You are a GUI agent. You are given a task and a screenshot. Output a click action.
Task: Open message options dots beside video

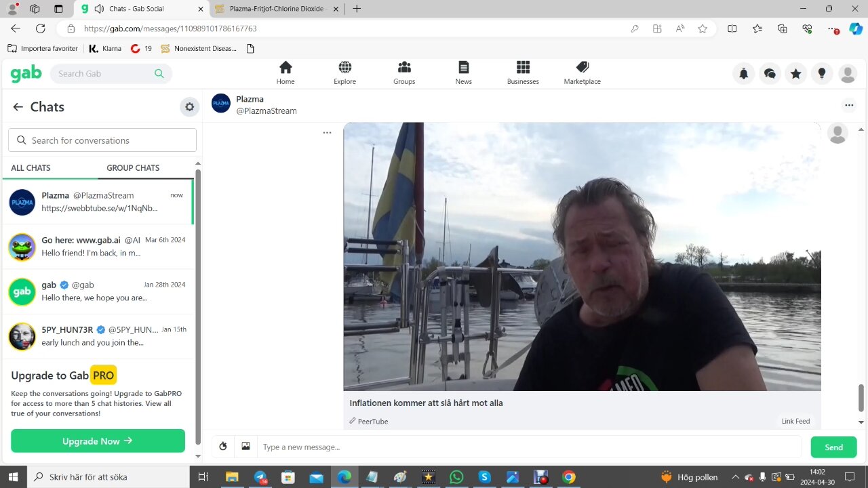[327, 133]
